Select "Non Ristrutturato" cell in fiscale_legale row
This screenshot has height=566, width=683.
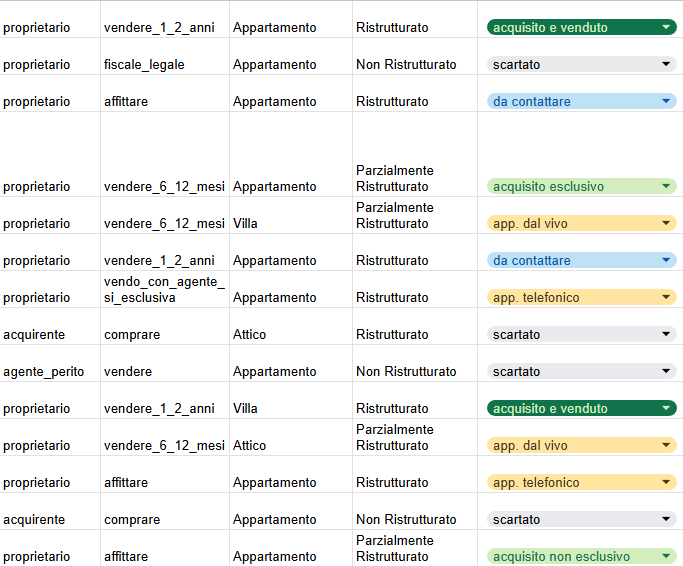pyautogui.click(x=406, y=65)
